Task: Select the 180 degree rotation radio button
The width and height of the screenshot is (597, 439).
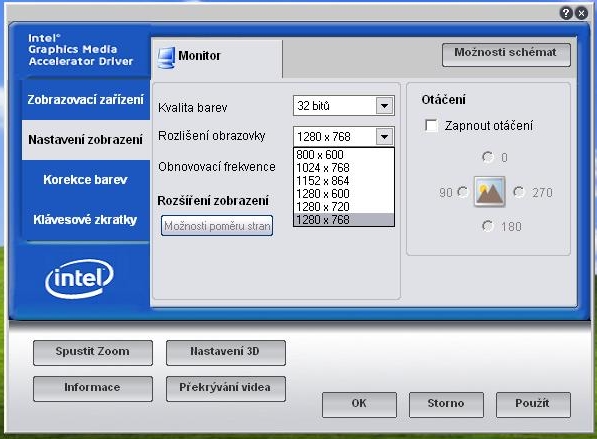Action: [488, 226]
